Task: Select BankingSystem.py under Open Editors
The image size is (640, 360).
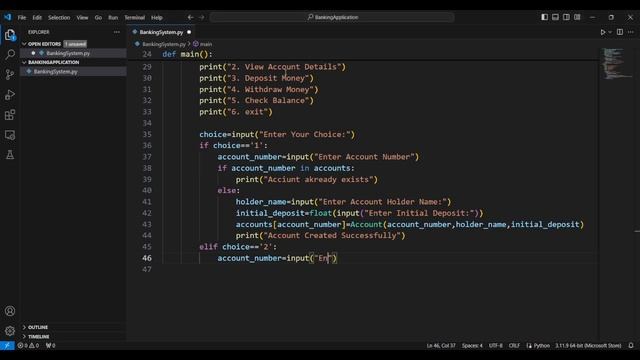Action: click(68, 53)
